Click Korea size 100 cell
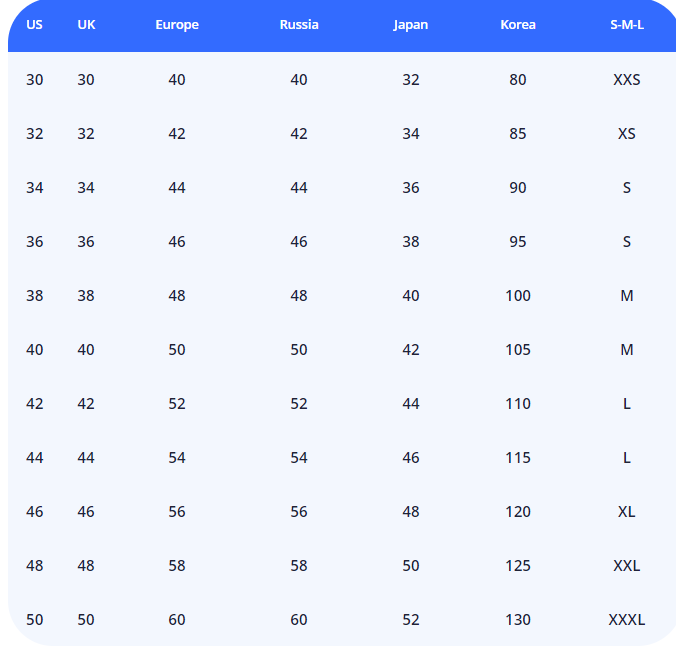 [518, 296]
